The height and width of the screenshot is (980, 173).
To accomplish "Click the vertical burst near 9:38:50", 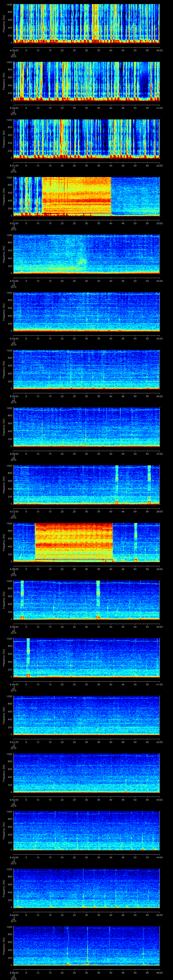I will tap(136, 543).
